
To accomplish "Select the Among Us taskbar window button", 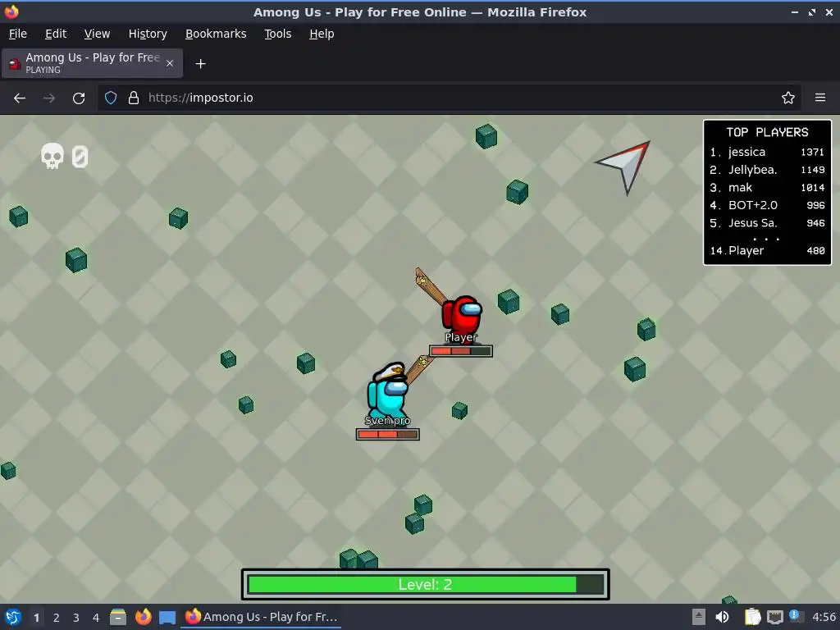I will pyautogui.click(x=262, y=617).
